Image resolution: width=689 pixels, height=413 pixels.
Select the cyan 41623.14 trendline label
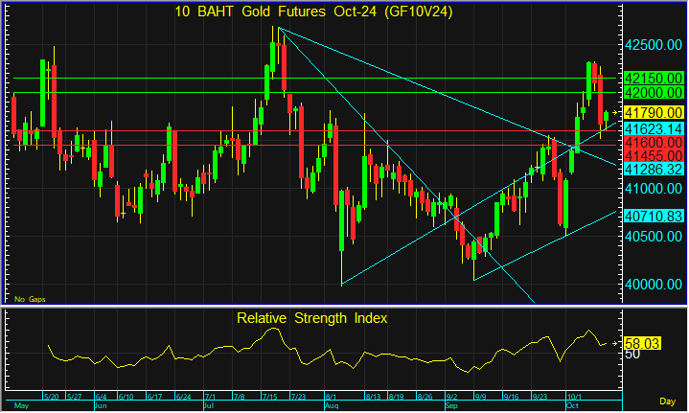(x=654, y=129)
